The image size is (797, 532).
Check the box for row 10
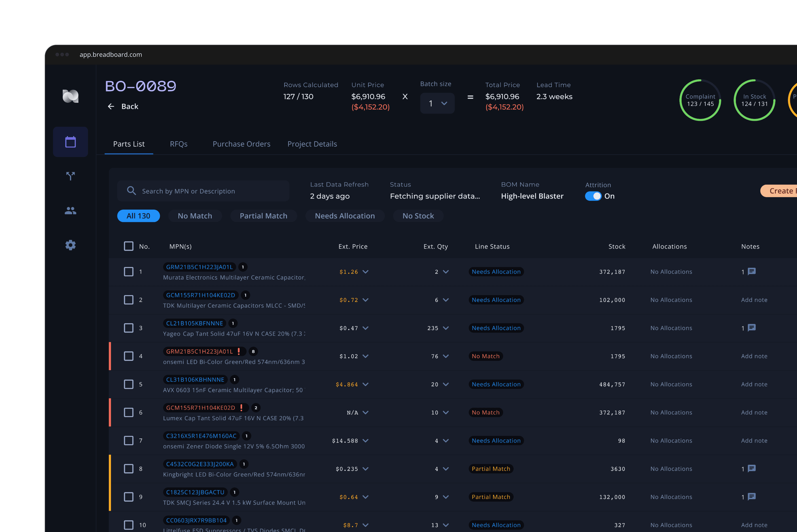129,525
